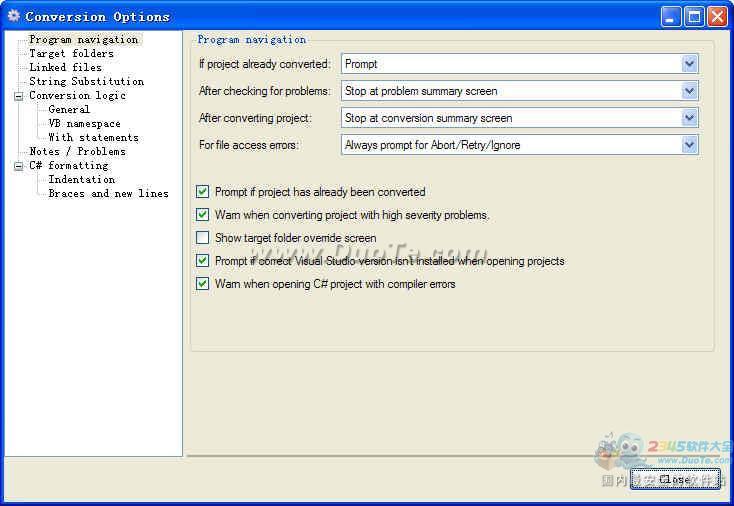Toggle the Visual Studio version prompt checkbox

[x=202, y=261]
